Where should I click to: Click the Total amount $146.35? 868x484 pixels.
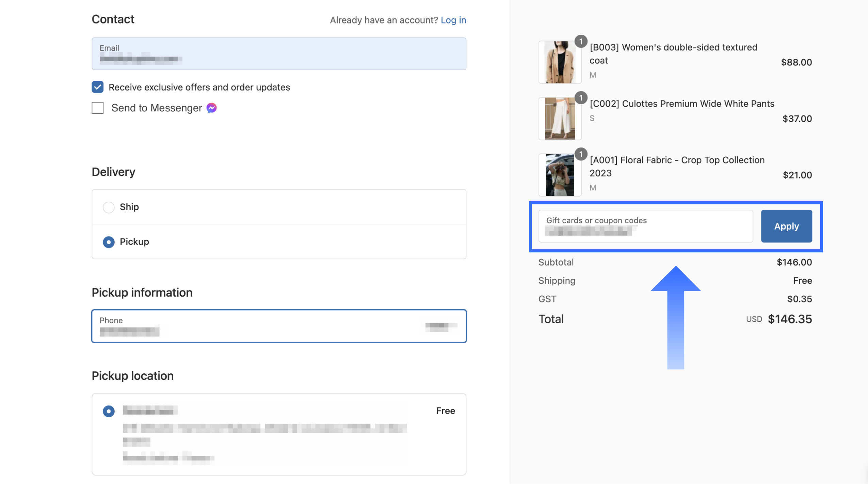[789, 319]
